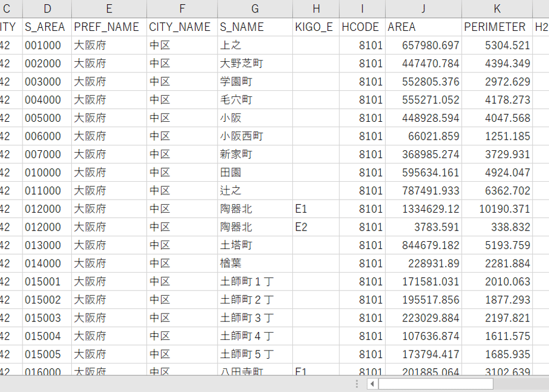Select the cell containing 辻之
This screenshot has height=392, width=549.
255,191
